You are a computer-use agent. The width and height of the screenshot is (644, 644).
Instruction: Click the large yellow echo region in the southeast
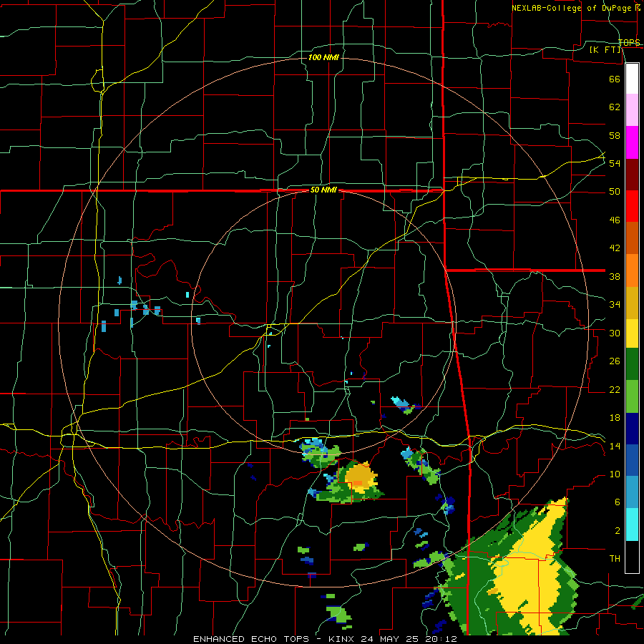pyautogui.click(x=530, y=575)
